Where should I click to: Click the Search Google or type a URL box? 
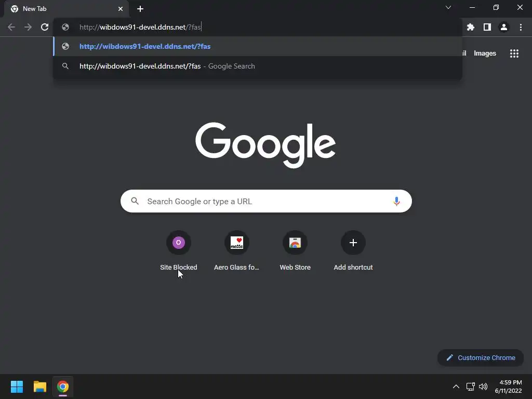click(x=266, y=201)
